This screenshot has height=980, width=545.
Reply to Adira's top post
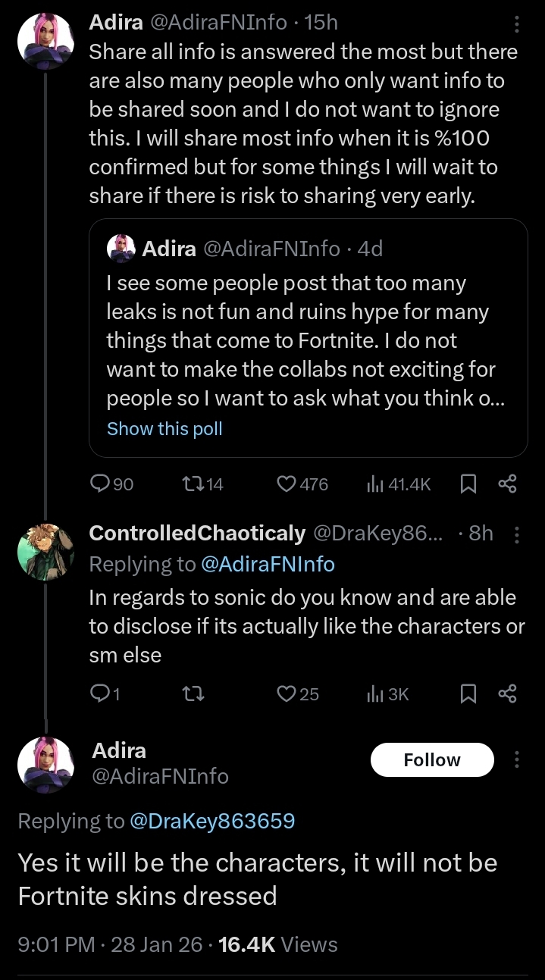tap(100, 484)
